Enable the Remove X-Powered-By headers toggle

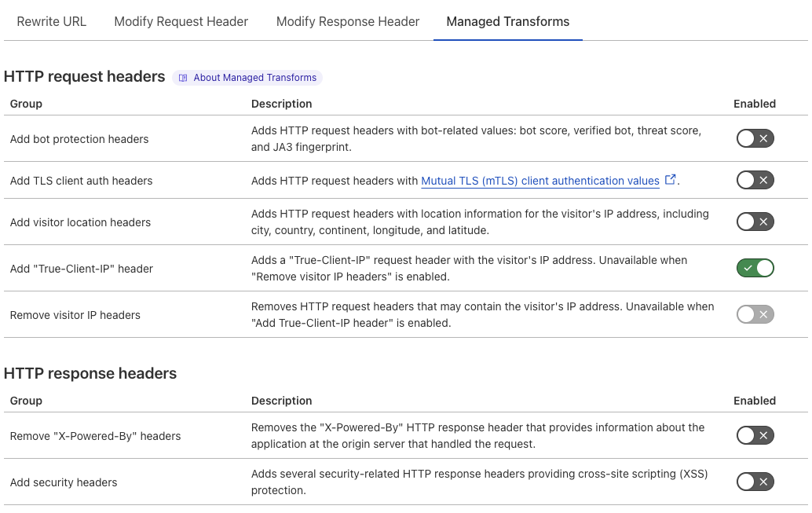[x=755, y=434]
